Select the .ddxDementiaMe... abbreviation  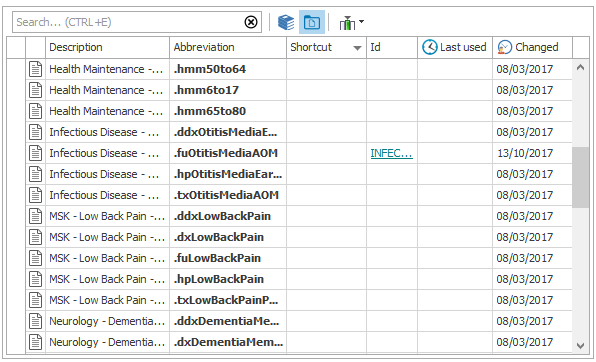pos(228,321)
